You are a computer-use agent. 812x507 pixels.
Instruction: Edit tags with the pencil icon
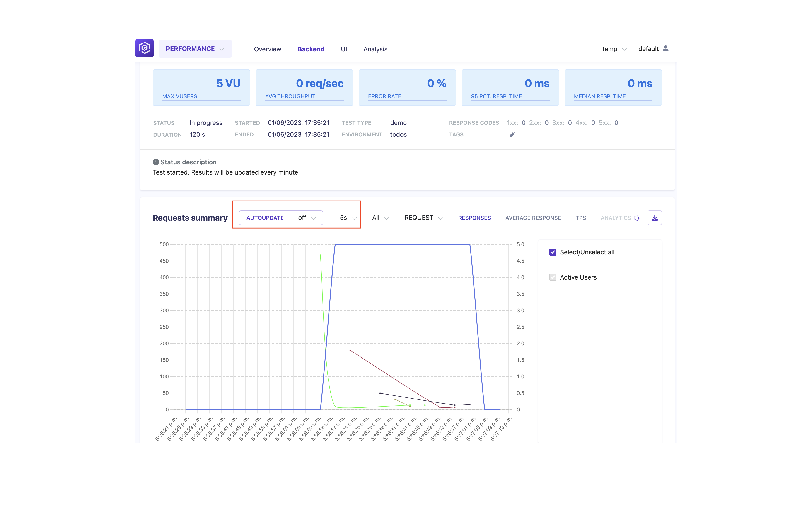(x=512, y=134)
